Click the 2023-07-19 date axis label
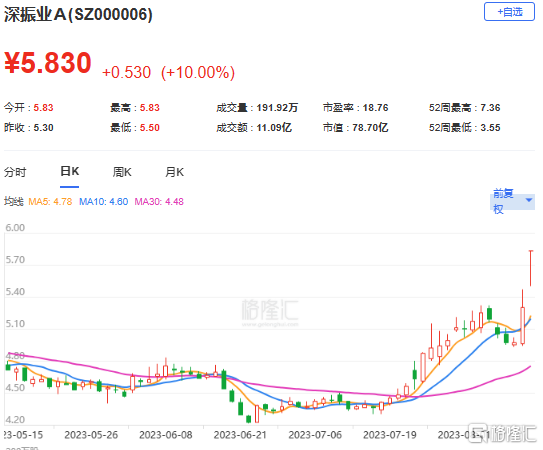 click(x=390, y=435)
